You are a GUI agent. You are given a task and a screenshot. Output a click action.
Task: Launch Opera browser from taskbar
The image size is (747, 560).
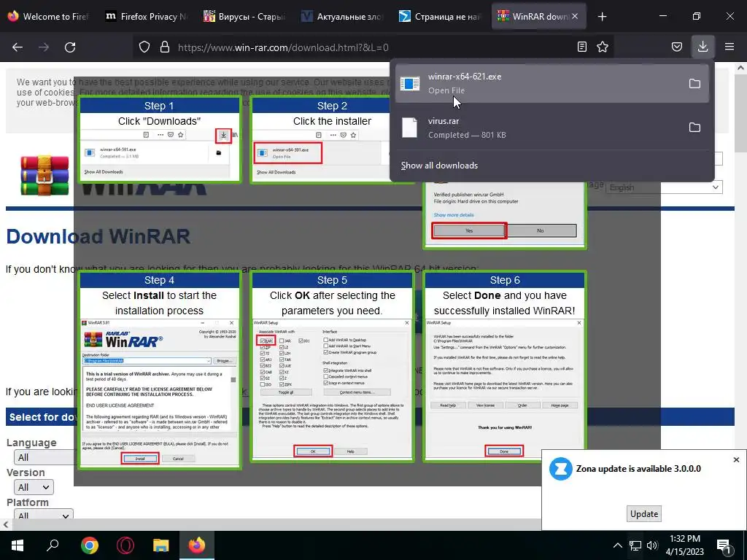point(125,545)
